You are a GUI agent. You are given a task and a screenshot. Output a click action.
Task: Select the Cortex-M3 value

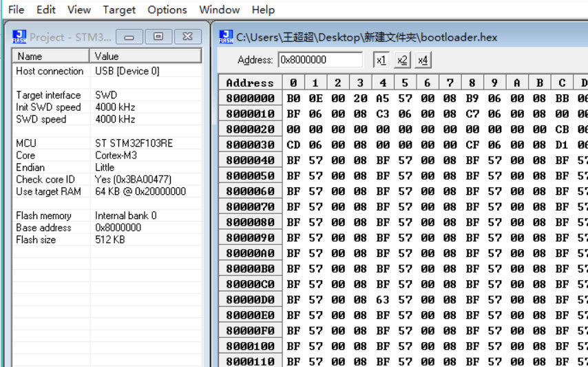pos(116,155)
